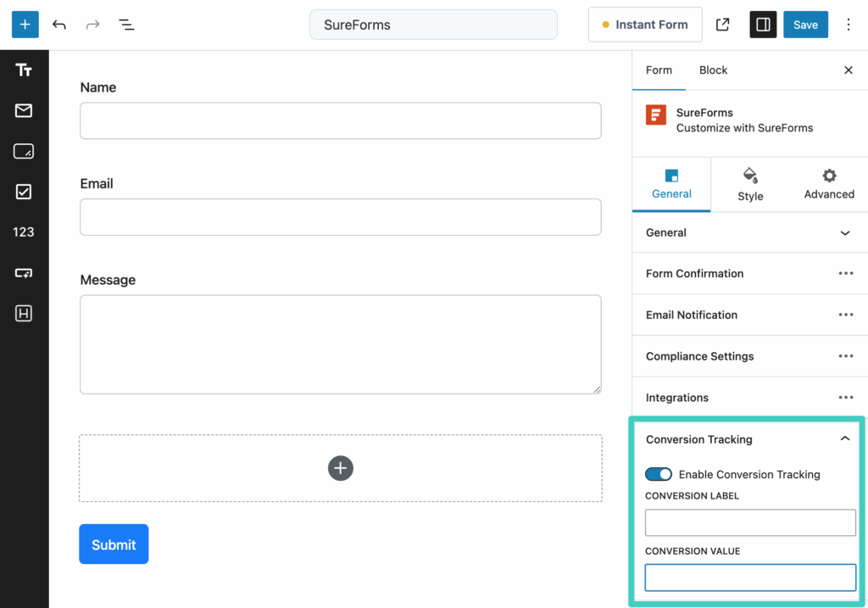Screen dimensions: 868x608
Task: Close the settings sidebar
Action: [848, 70]
